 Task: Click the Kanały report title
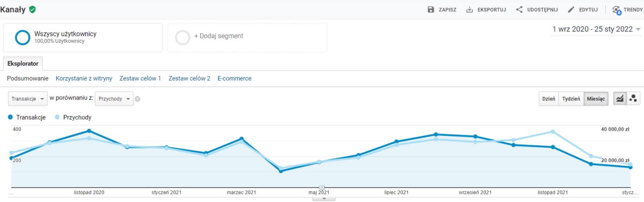(x=13, y=9)
